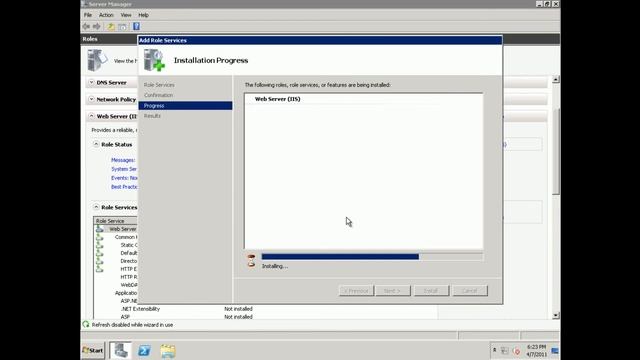Open Server Manager from the taskbar
Viewport: 640px width, 360px height.
[x=120, y=351]
